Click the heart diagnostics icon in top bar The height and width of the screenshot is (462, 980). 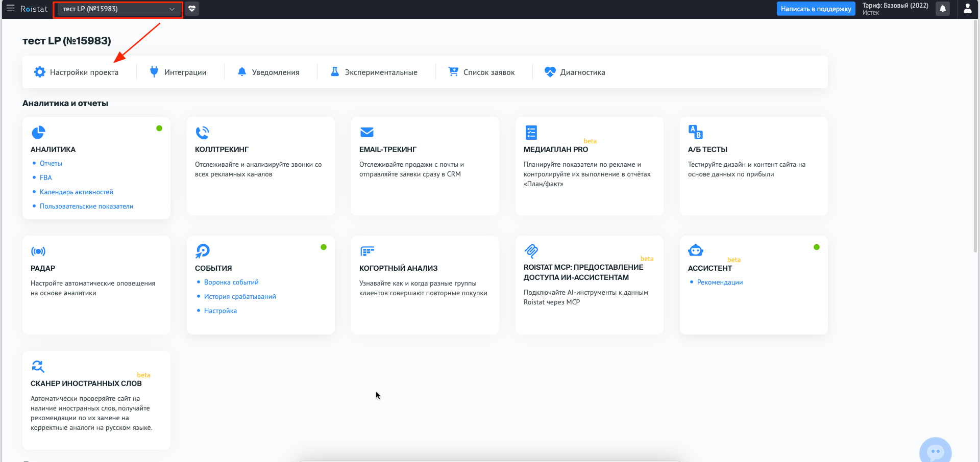[x=192, y=9]
